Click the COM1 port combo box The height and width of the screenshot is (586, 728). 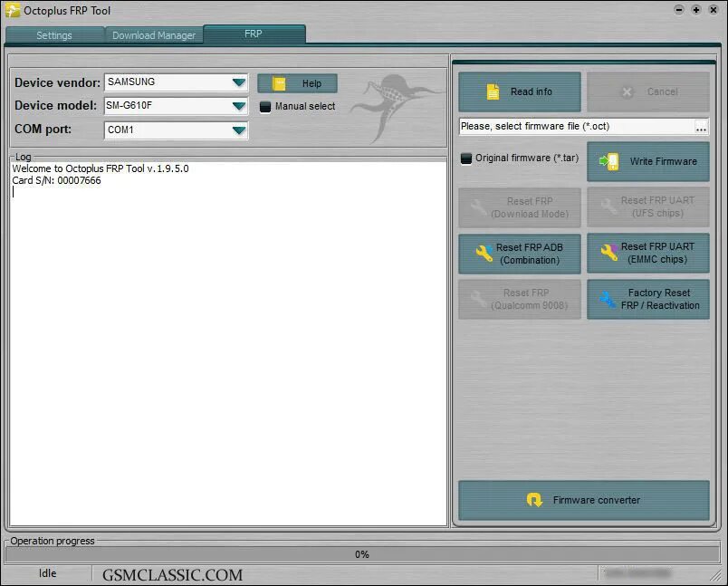[176, 130]
